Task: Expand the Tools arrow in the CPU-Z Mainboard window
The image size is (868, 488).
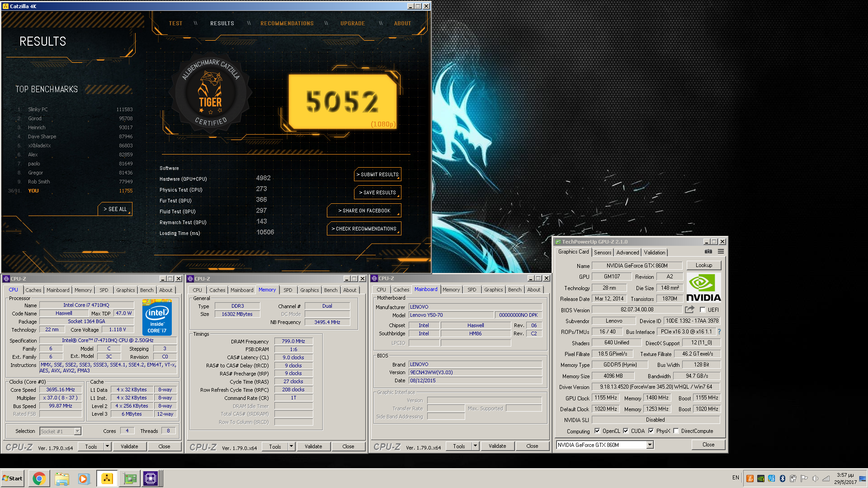Action: pyautogui.click(x=476, y=446)
